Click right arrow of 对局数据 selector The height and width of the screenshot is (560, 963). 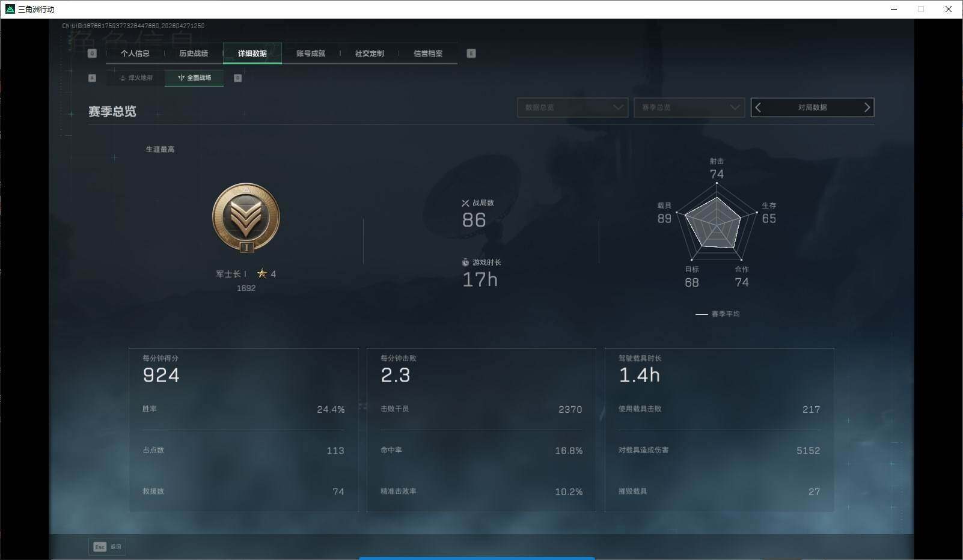click(x=867, y=108)
